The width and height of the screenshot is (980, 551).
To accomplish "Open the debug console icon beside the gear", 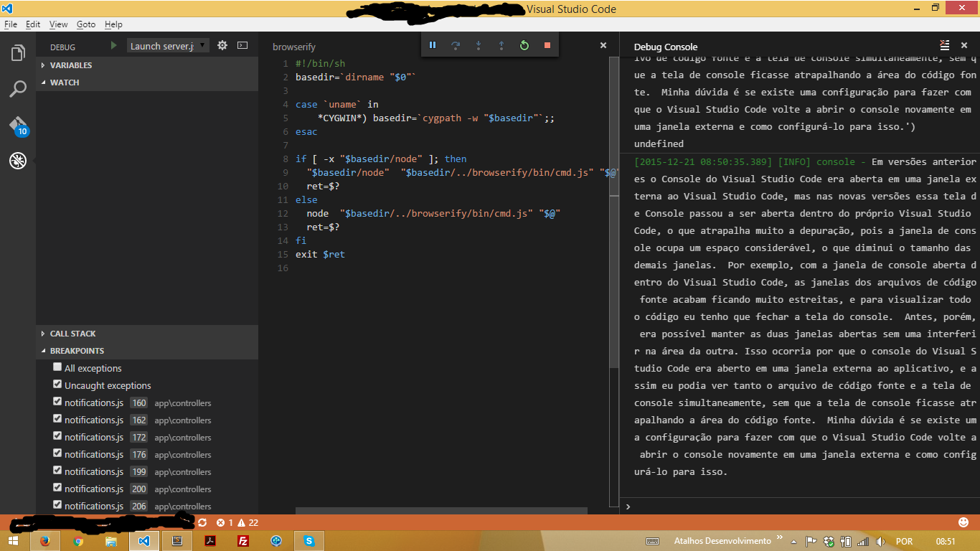I will click(x=242, y=45).
